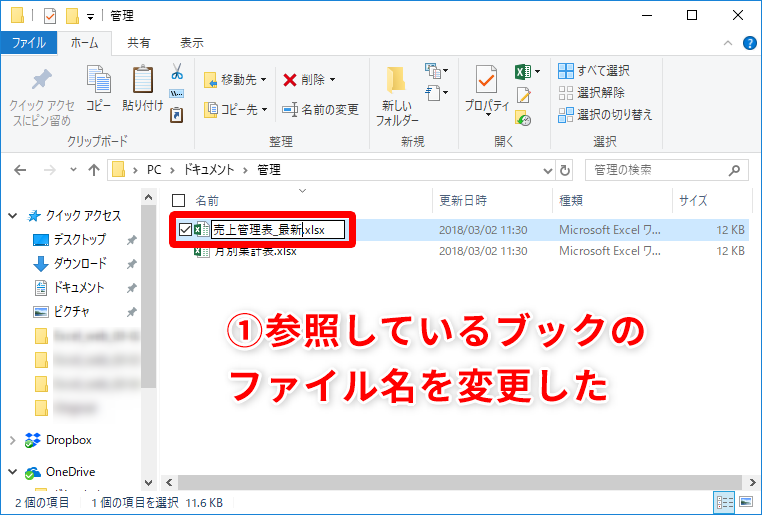Image resolution: width=762 pixels, height=515 pixels.
Task: Select デスクトップ in Quick Access
Action: tap(79, 240)
